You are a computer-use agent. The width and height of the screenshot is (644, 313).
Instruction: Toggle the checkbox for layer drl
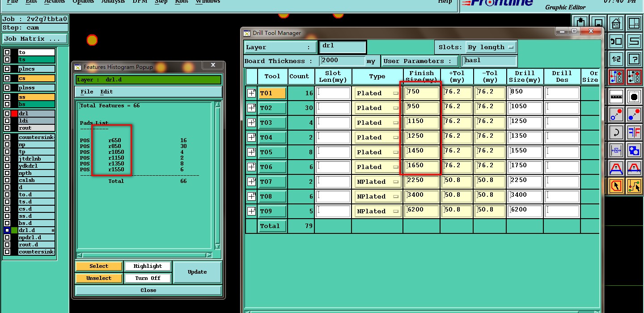(7, 114)
